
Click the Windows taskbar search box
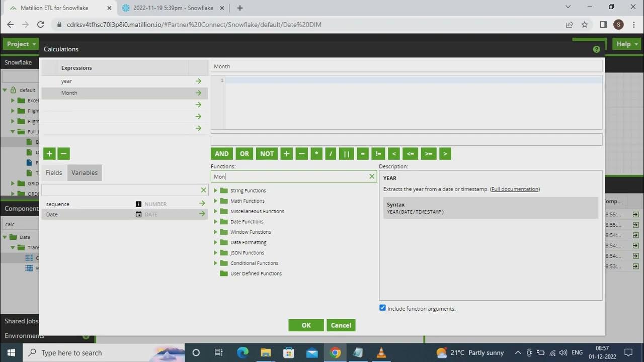[x=105, y=352]
